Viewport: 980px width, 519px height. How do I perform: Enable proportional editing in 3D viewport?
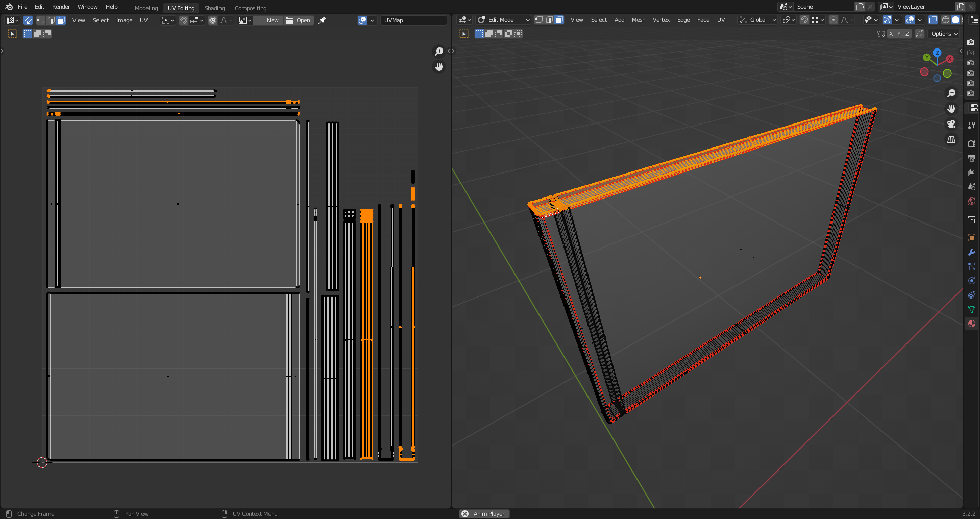(833, 20)
